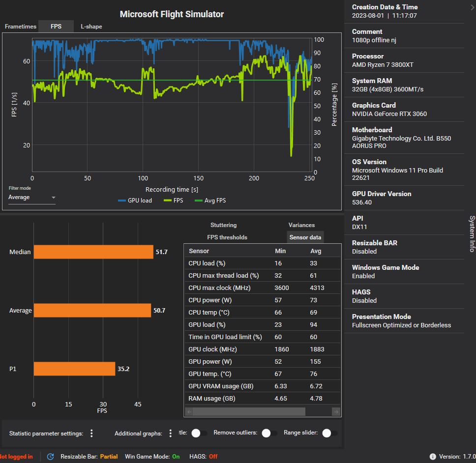Click Win Game Mode 'On' status text
476x463 pixels.
pyautogui.click(x=176, y=456)
